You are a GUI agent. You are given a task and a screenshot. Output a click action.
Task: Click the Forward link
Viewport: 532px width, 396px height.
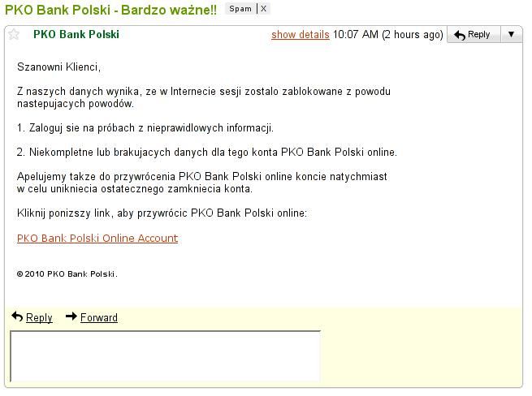[99, 317]
